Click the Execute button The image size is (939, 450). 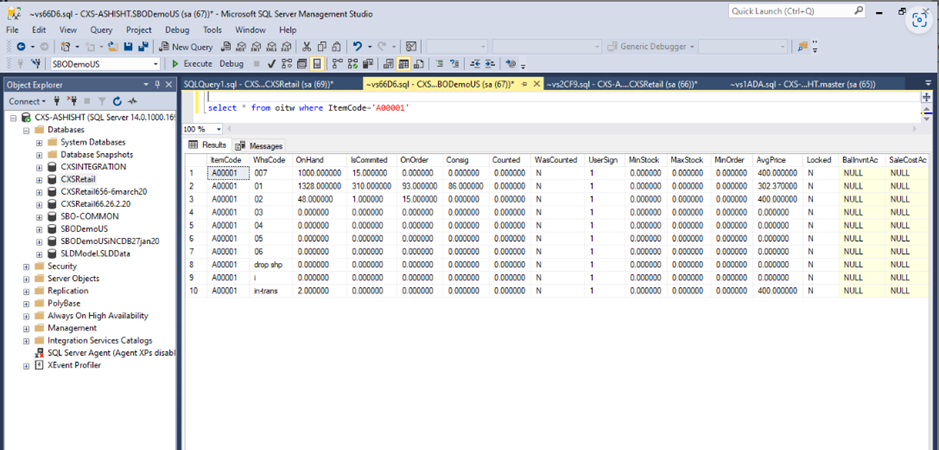(192, 64)
